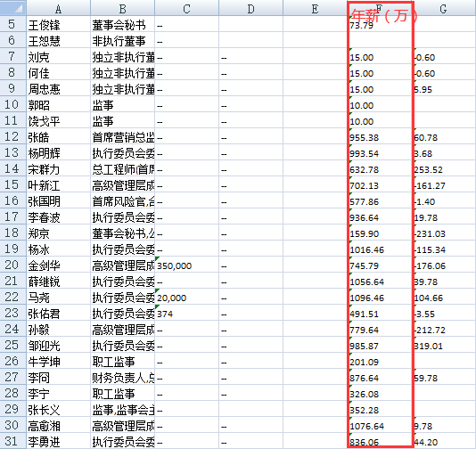Click the 财务负责人 title cell
The image size is (476, 449).
(123, 377)
